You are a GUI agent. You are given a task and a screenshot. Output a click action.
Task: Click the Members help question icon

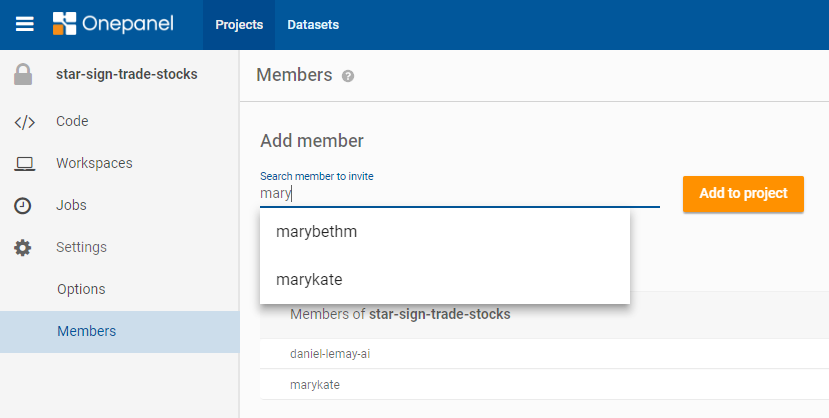[x=348, y=76]
